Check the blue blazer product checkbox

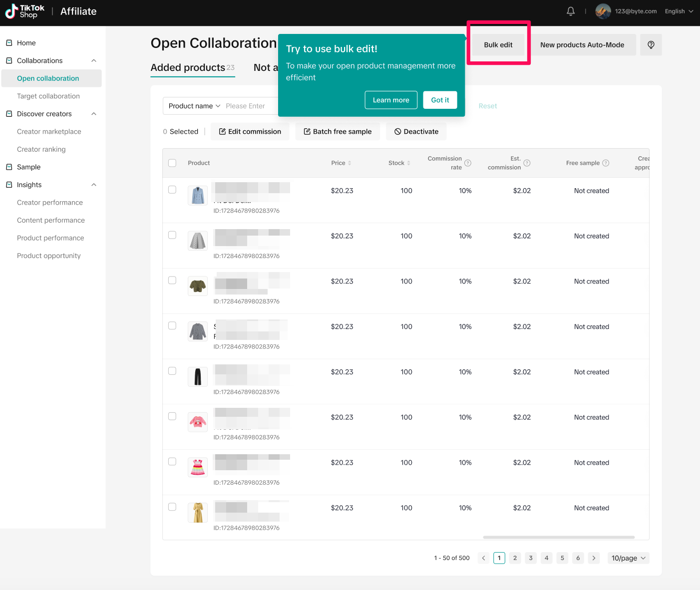[172, 190]
